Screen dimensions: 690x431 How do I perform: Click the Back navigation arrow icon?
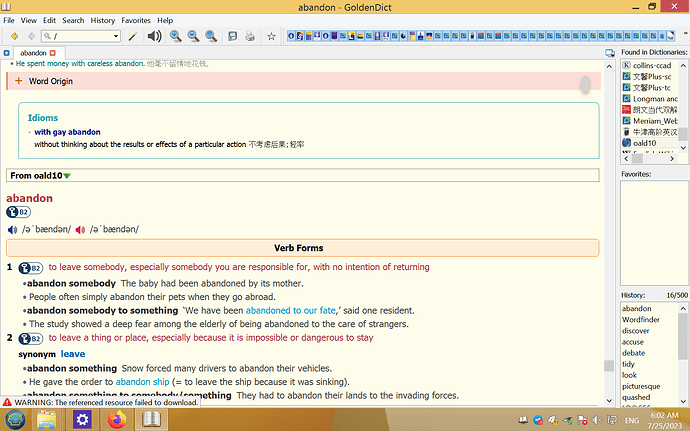point(14,36)
